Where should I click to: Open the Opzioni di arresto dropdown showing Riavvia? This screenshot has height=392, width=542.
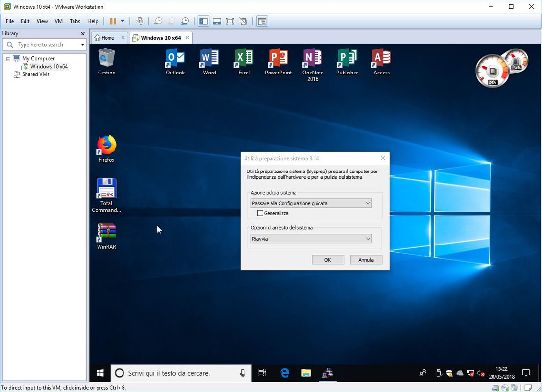(311, 239)
